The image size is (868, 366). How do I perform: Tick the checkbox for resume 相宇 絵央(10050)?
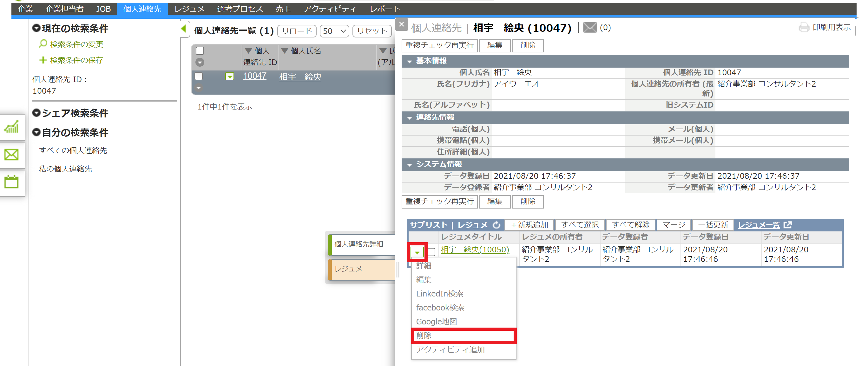pos(432,252)
